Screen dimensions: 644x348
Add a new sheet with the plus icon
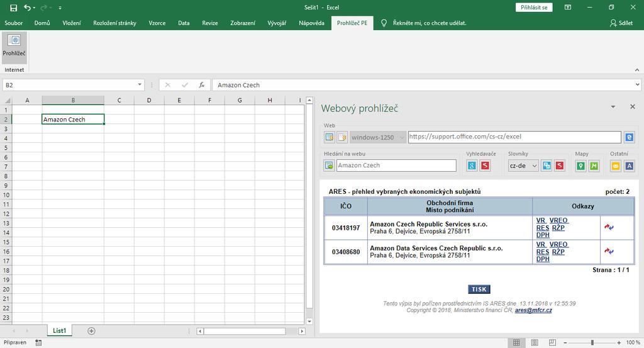pos(91,331)
